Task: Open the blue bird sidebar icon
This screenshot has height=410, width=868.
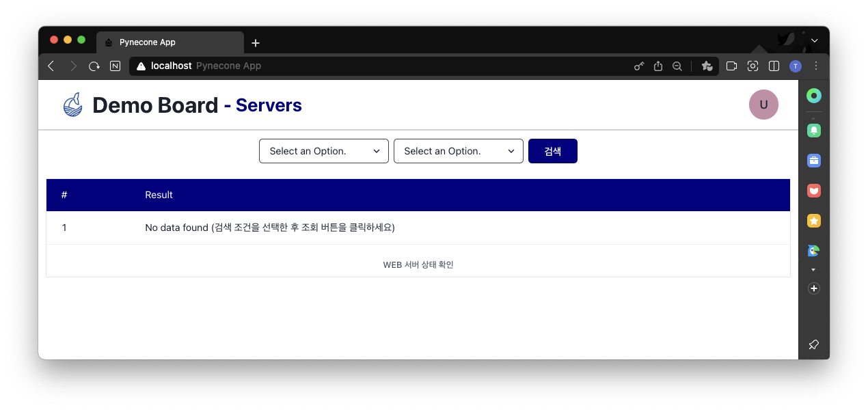Action: (x=813, y=251)
